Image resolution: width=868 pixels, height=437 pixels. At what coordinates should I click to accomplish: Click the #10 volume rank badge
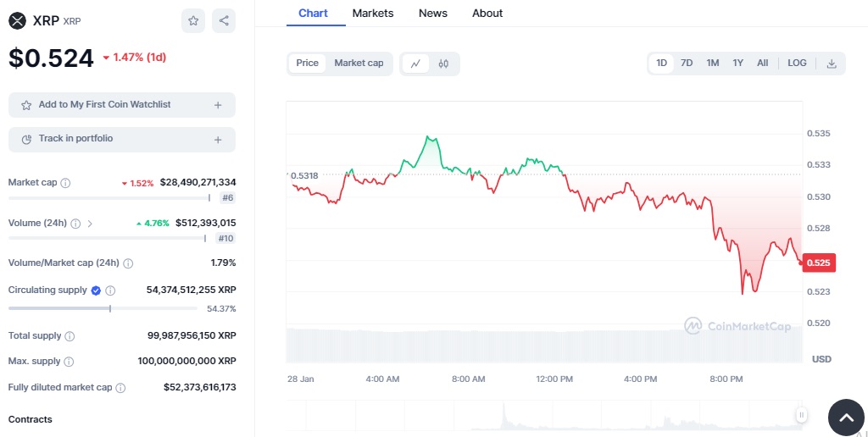(x=225, y=239)
